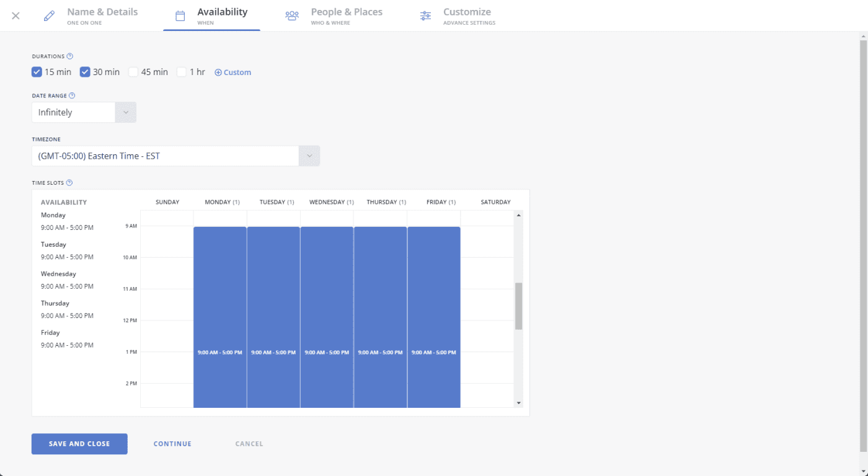This screenshot has height=476, width=868.
Task: Click the people icon for People & Places
Action: (x=292, y=15)
